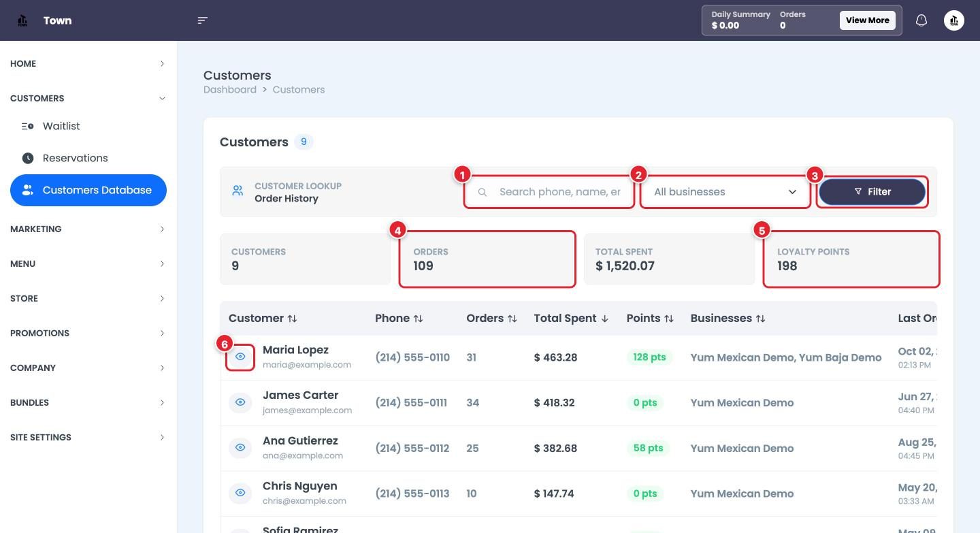Open the Waitlist menu item

point(88,126)
